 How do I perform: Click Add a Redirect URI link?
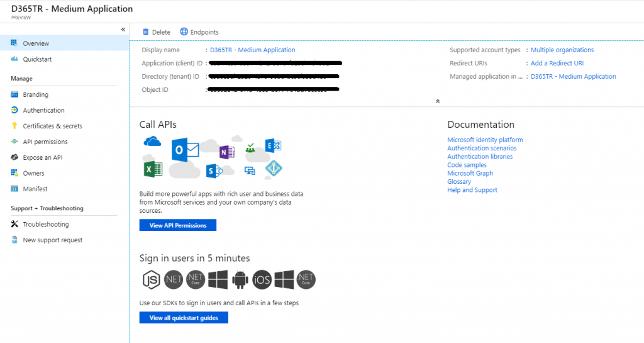pos(557,63)
